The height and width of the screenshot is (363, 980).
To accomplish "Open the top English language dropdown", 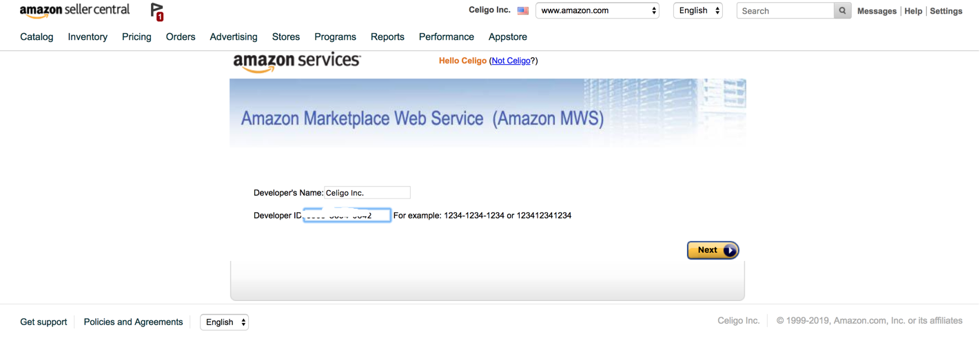I will coord(698,11).
